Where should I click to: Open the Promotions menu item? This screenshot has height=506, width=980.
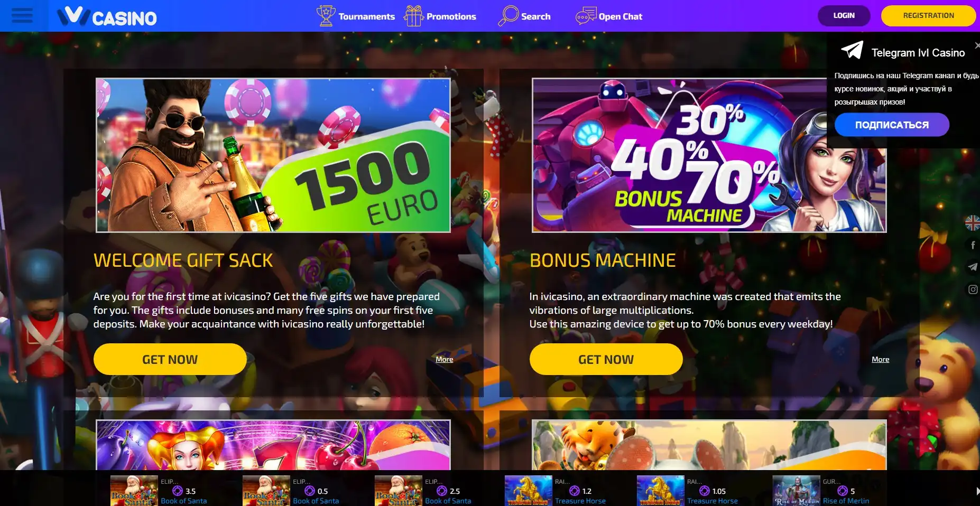[x=440, y=16]
